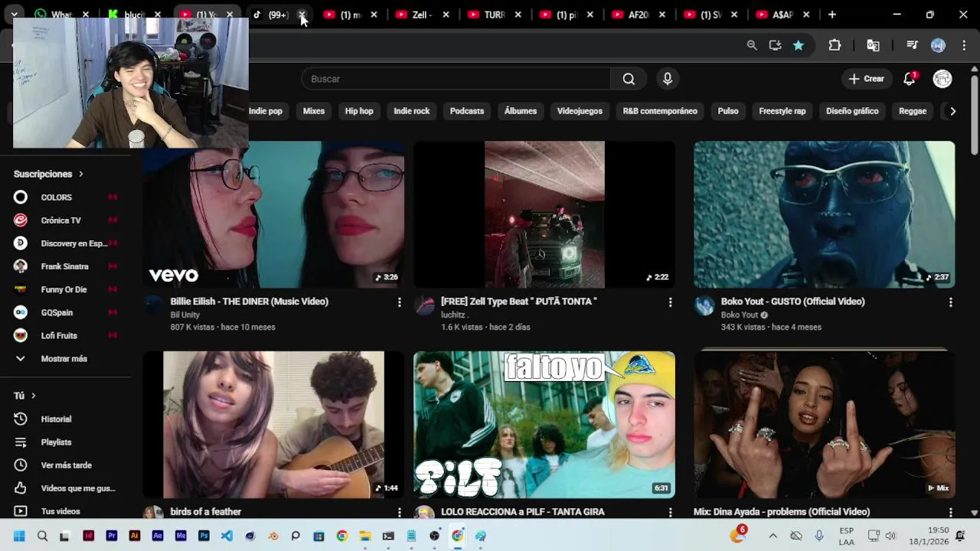This screenshot has width=980, height=551.
Task: Click the luchitz channel avatar
Action: [424, 306]
